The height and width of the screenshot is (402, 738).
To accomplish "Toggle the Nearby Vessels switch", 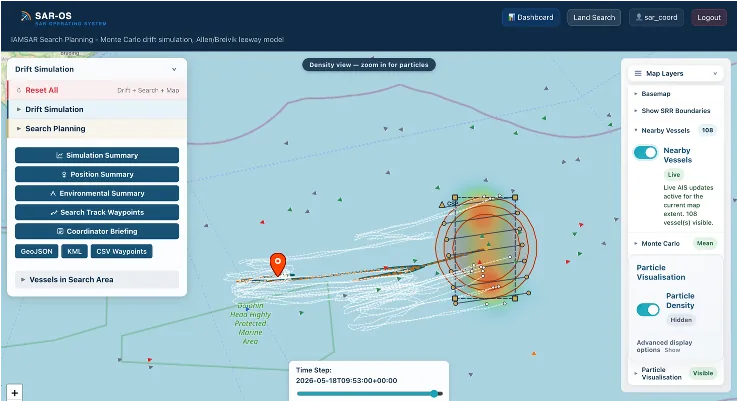I will [x=645, y=153].
